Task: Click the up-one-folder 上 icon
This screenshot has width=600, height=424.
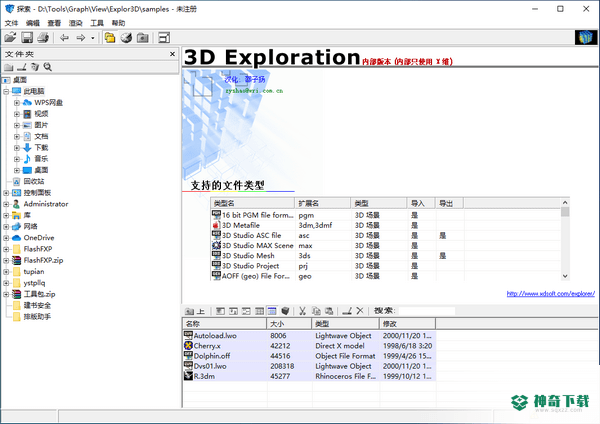Action: [195, 311]
